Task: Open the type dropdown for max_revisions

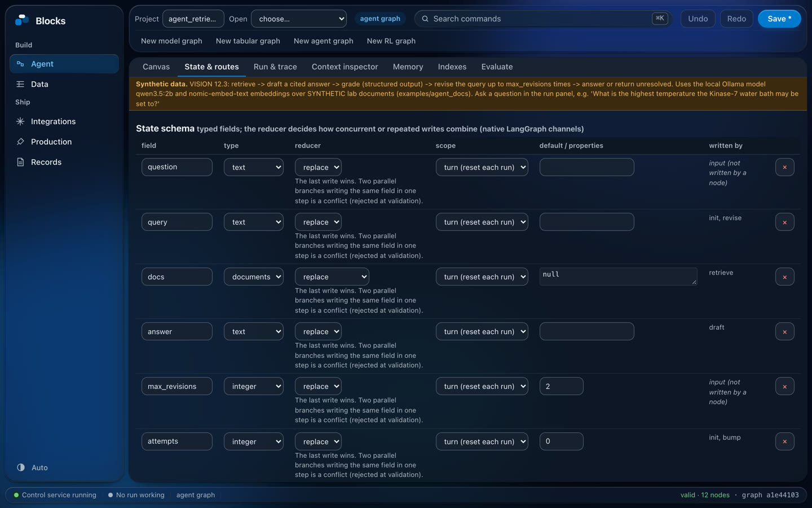Action: (254, 386)
